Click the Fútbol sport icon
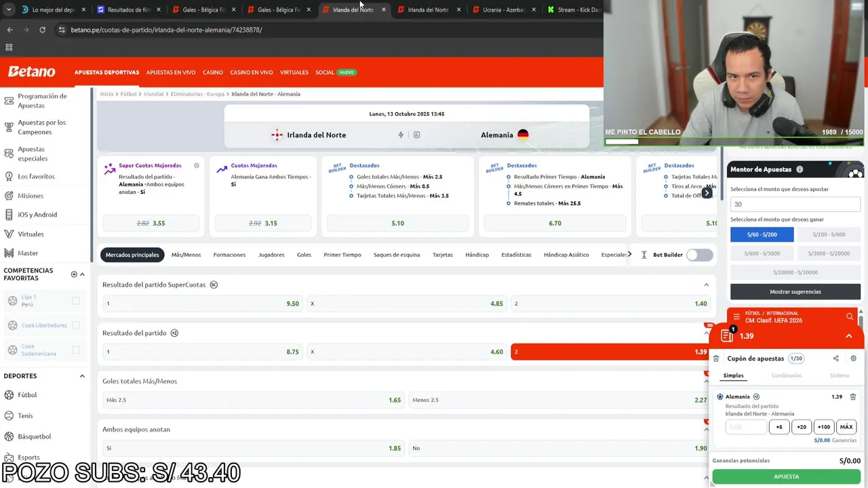Viewport: 868px width, 488px height. coord(9,394)
